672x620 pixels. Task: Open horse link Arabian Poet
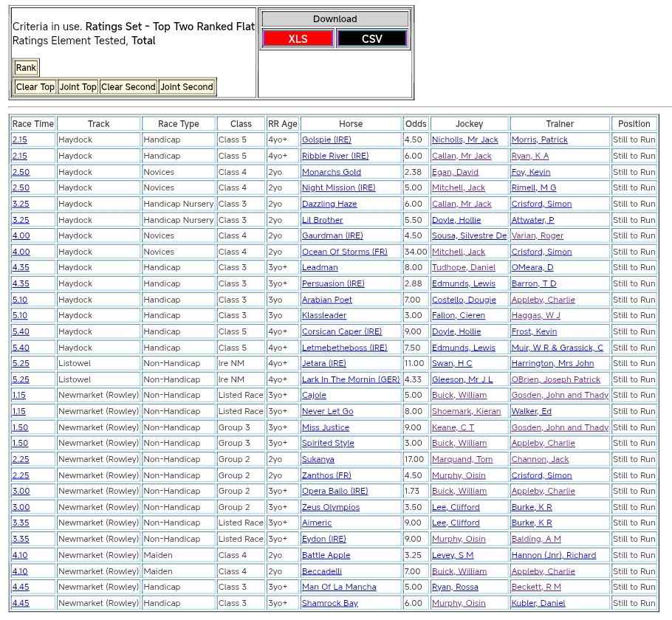point(326,300)
